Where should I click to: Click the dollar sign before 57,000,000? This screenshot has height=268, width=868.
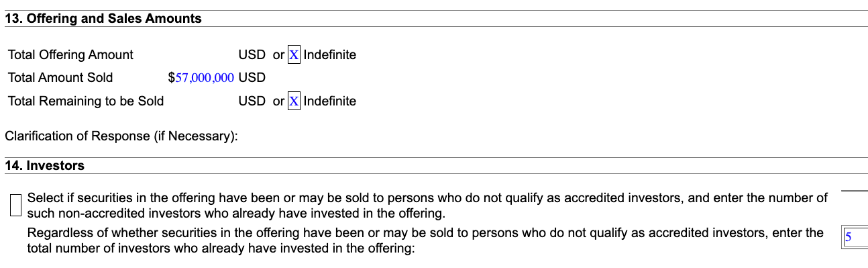pos(171,78)
